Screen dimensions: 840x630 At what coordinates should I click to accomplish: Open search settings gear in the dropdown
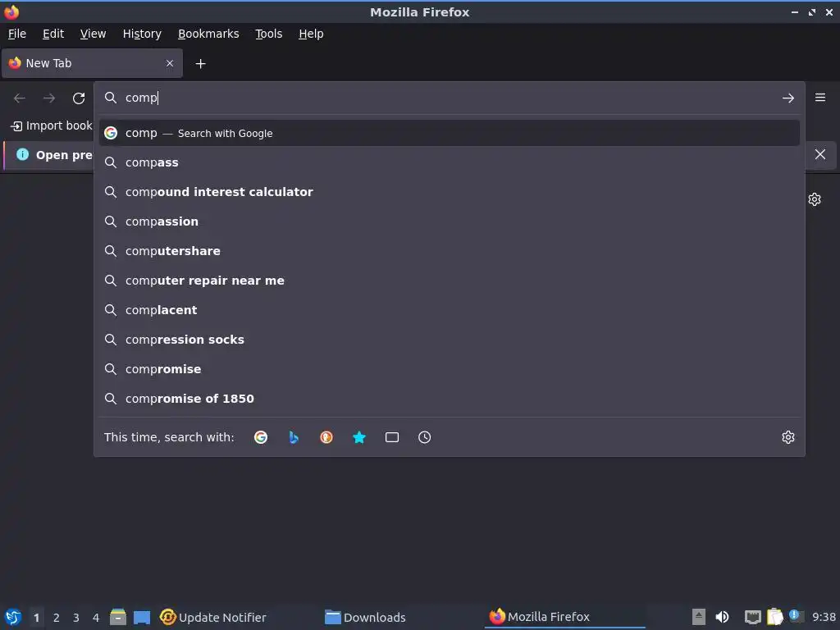788,437
